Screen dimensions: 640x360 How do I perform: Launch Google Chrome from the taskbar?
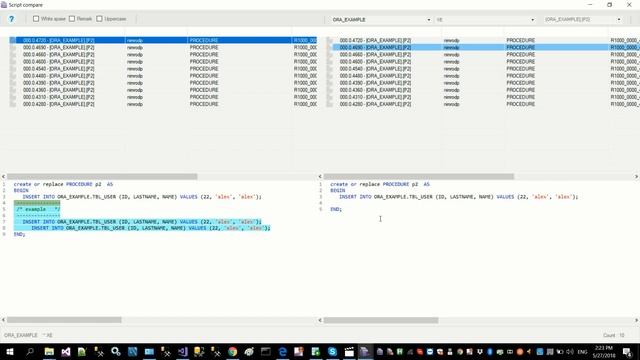coord(233,351)
